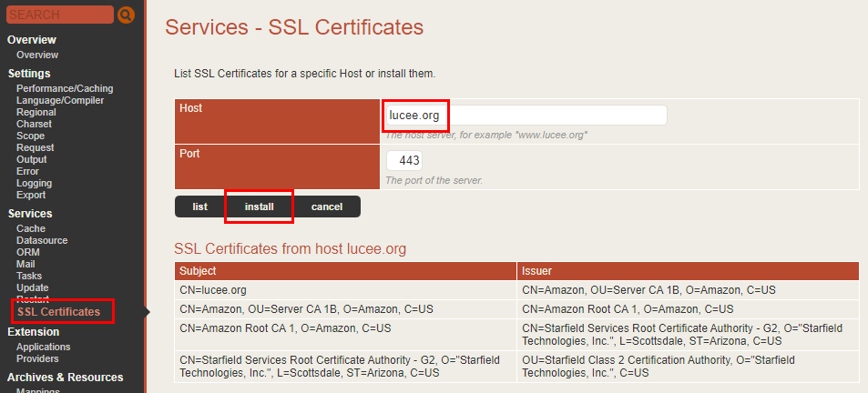Image resolution: width=868 pixels, height=393 pixels.
Task: Click the orange search magnifier icon
Action: click(x=127, y=15)
